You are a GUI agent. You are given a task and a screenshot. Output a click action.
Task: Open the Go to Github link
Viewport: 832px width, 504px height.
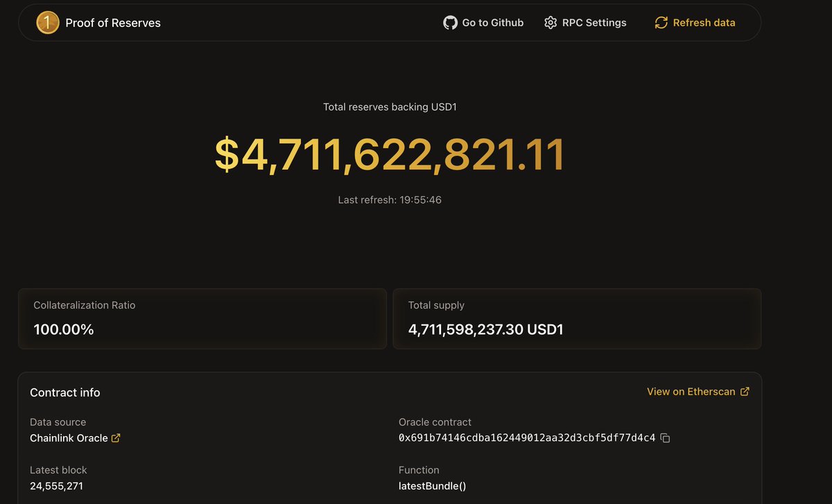point(492,23)
